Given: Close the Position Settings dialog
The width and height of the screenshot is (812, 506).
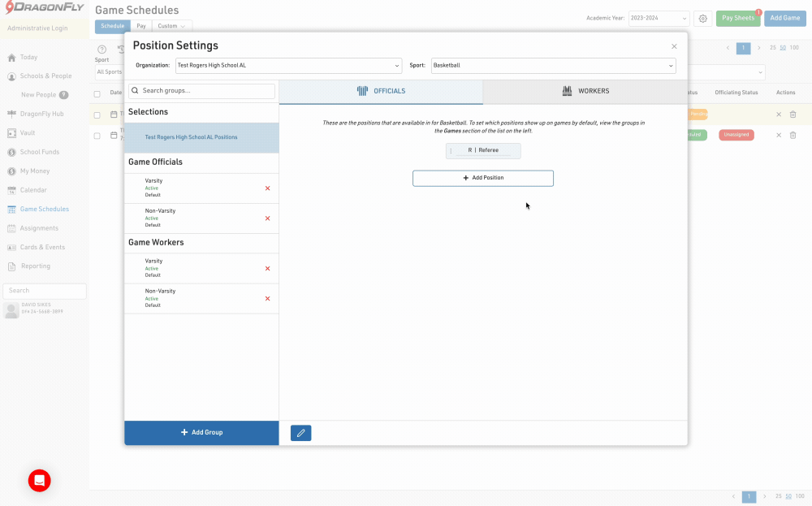Looking at the screenshot, I should click(x=674, y=47).
